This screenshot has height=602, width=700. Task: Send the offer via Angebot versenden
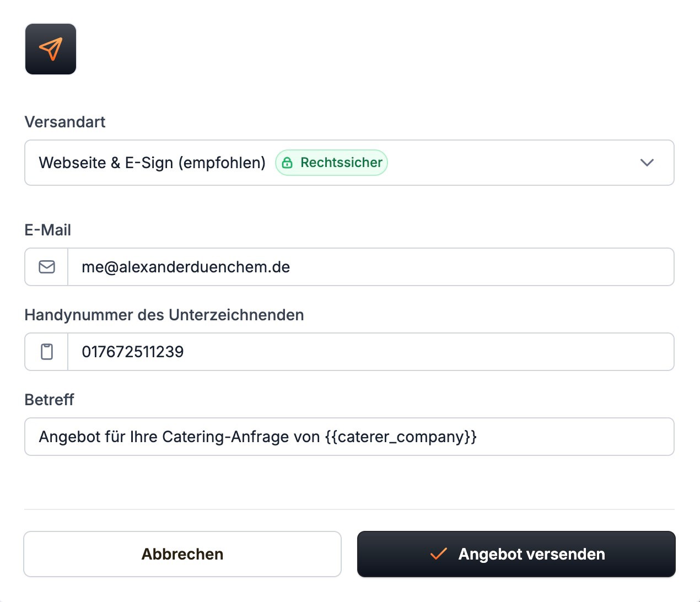coord(516,554)
